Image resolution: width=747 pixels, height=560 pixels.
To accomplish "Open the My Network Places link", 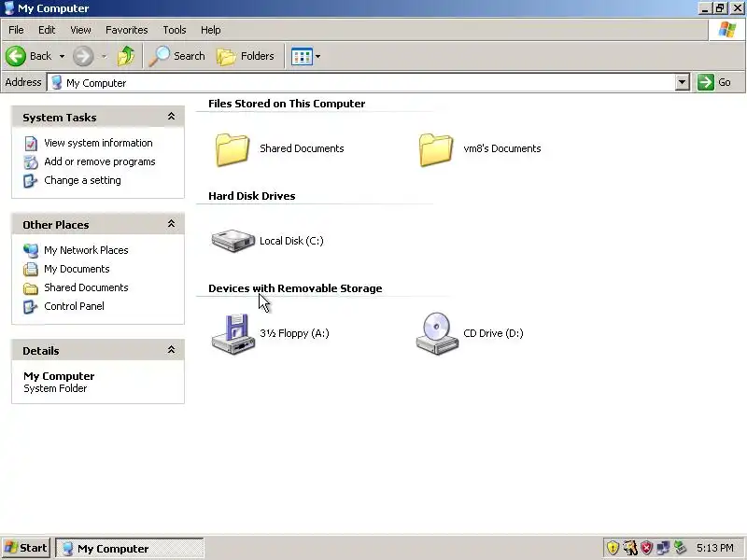I will [x=86, y=250].
